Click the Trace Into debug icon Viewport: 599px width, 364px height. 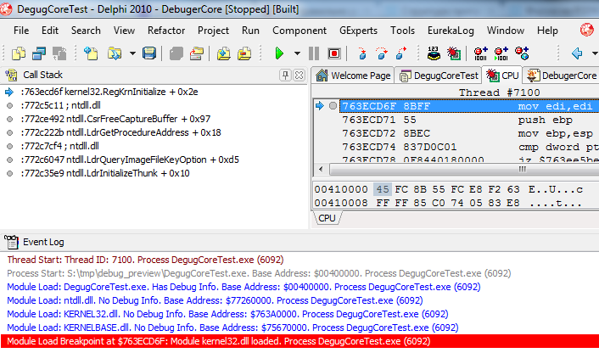(362, 53)
